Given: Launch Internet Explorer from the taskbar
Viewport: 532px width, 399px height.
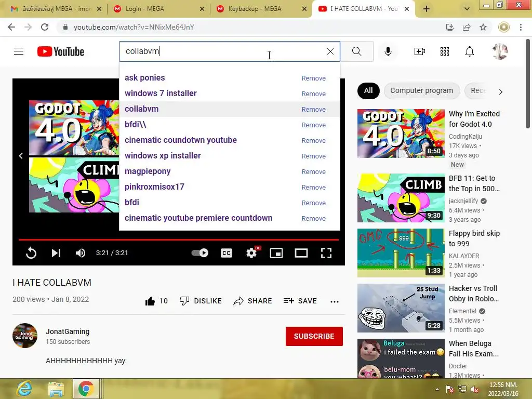Looking at the screenshot, I should tap(24, 389).
